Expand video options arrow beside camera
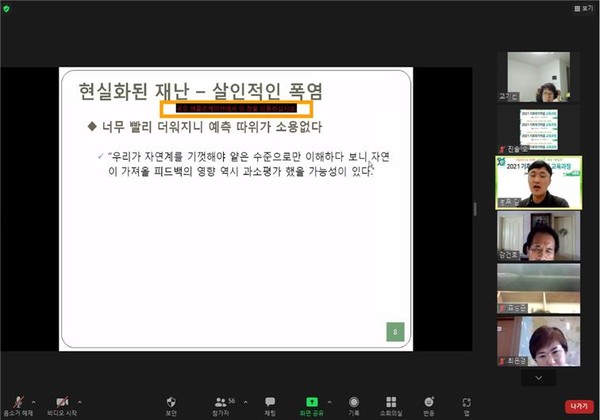 coord(79,397)
